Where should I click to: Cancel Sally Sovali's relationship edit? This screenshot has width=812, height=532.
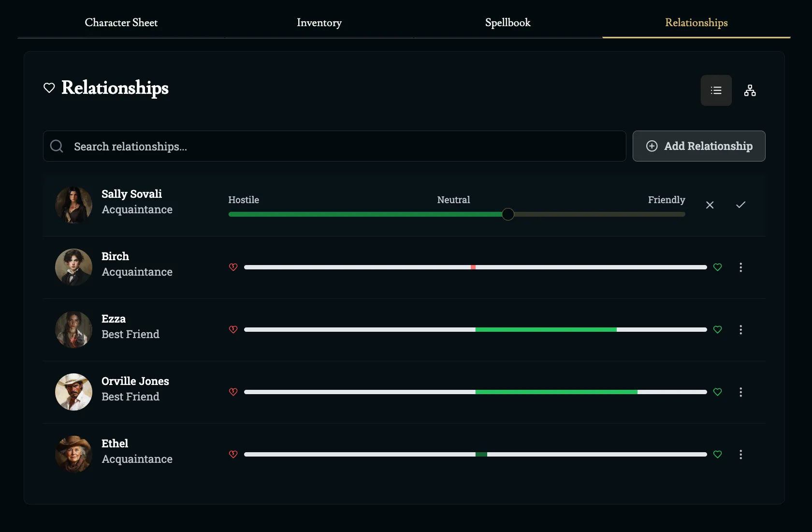[x=710, y=205]
